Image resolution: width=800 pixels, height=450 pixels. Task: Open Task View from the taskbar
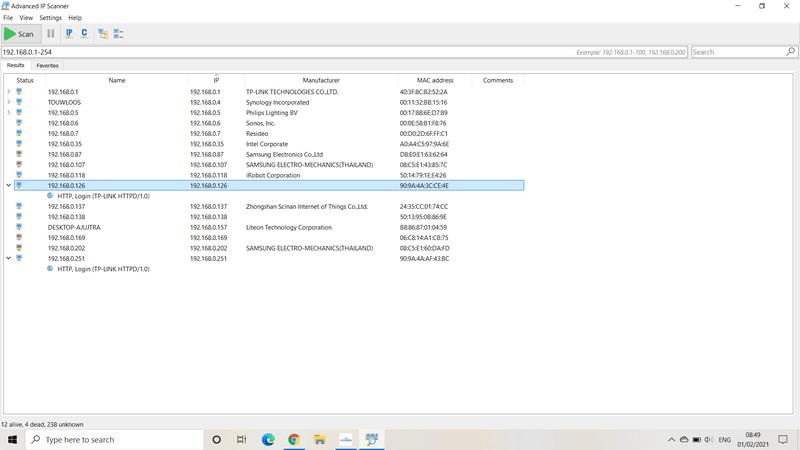pos(241,439)
